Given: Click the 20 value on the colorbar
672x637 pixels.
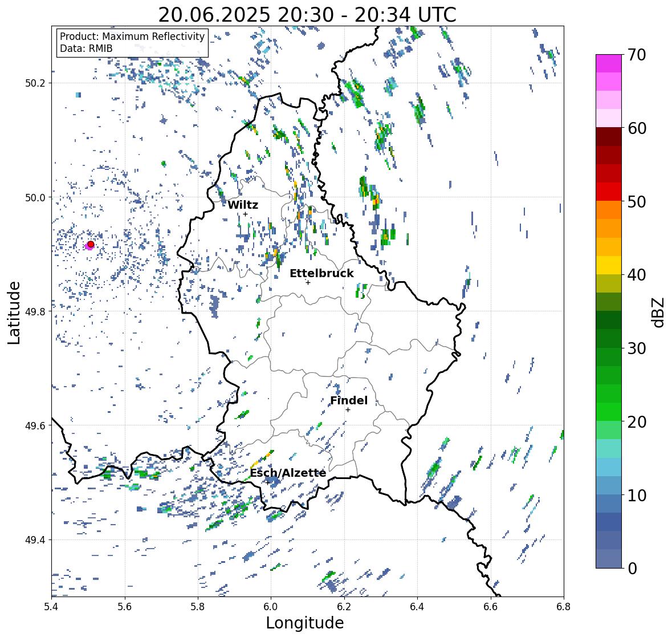Looking at the screenshot, I should click(637, 422).
